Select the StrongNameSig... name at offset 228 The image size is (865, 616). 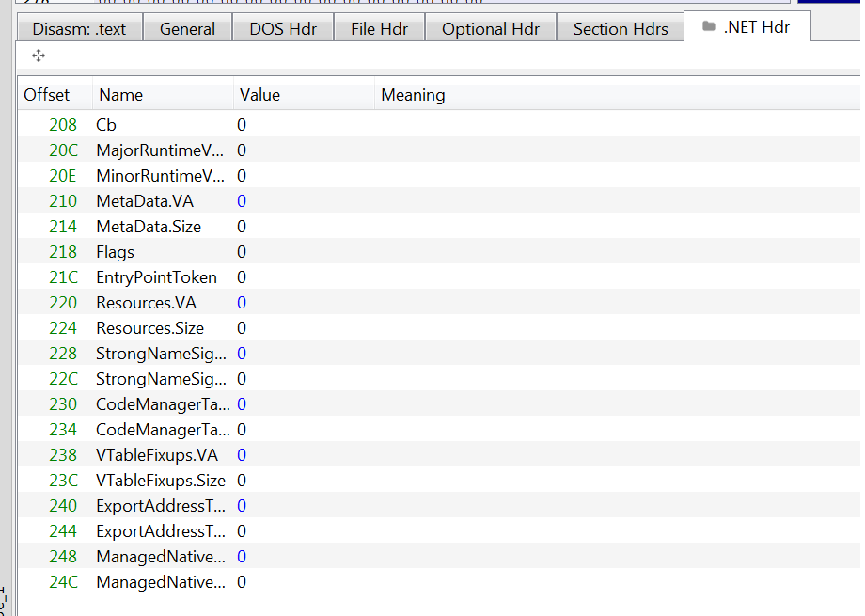tap(161, 354)
